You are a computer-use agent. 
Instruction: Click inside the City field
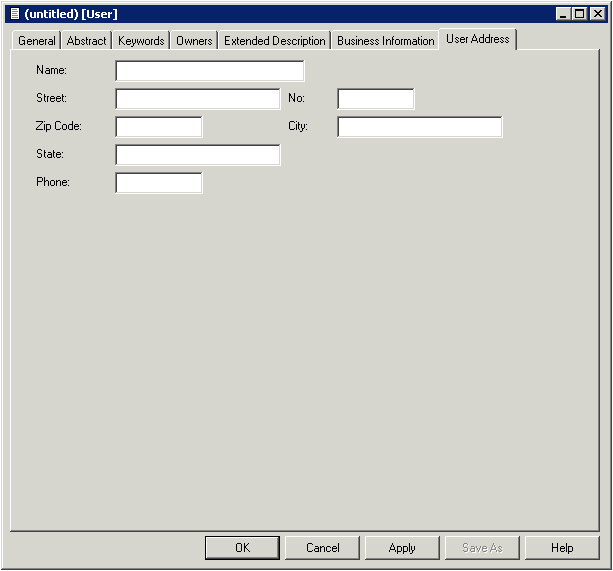point(419,127)
